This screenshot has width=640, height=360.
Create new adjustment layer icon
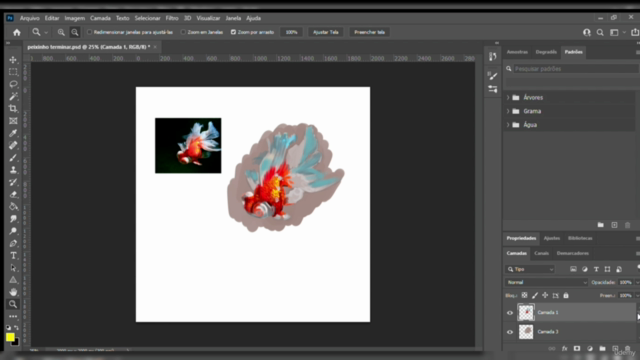[x=590, y=349]
